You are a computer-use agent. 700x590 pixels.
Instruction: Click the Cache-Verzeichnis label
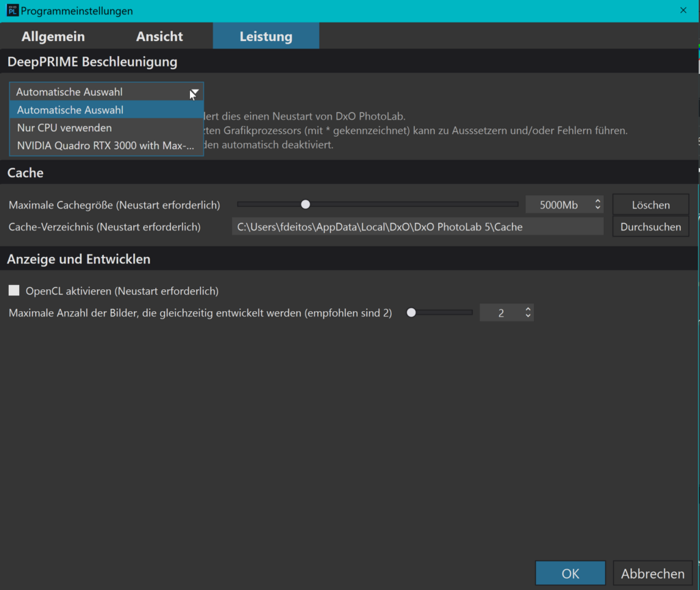tap(105, 227)
